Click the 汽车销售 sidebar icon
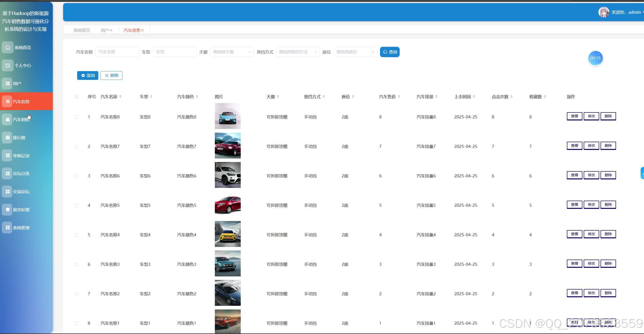Image resolution: width=644 pixels, height=334 pixels. 8,119
